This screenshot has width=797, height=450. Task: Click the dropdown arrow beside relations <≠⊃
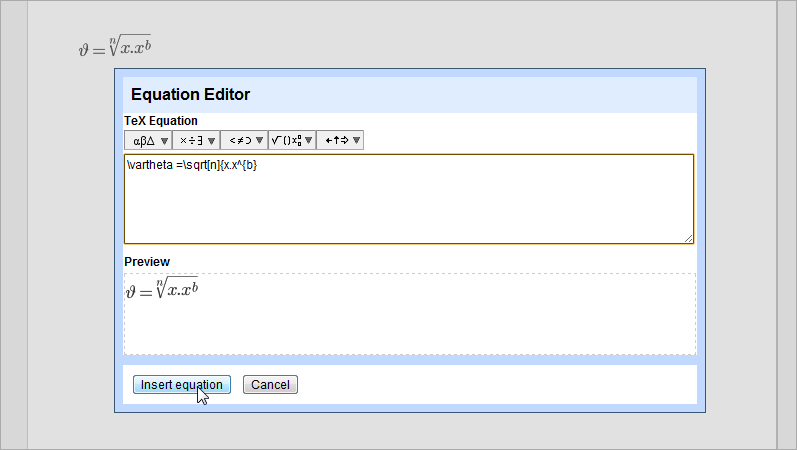click(x=260, y=141)
